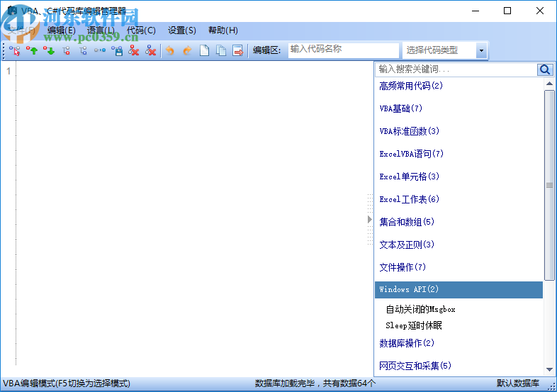This screenshot has height=392, width=557.
Task: Select the 自动关闭的Msgbox code item
Action: [x=420, y=310]
